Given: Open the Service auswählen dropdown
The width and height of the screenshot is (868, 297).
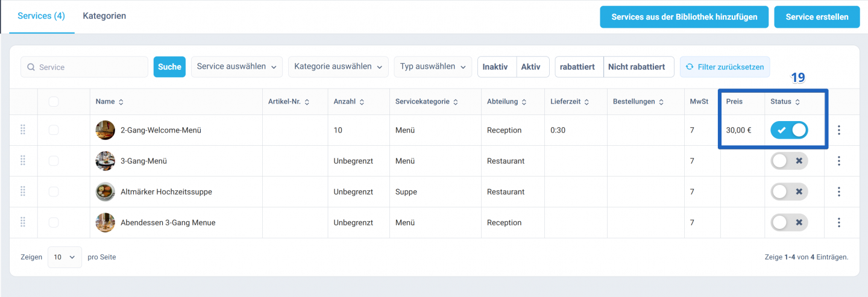Looking at the screenshot, I should pos(237,67).
